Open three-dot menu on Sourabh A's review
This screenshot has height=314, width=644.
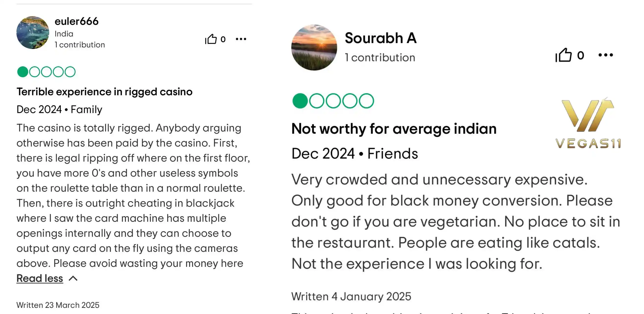click(606, 55)
